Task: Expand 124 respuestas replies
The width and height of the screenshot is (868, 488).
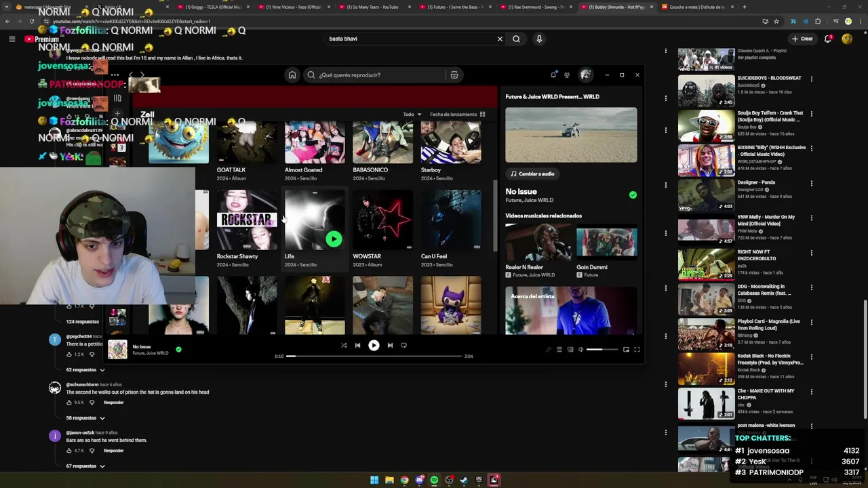Action: click(83, 322)
